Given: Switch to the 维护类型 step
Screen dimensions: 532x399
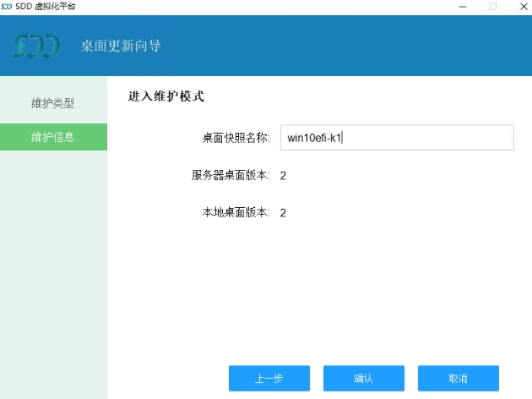Looking at the screenshot, I should pyautogui.click(x=53, y=103).
